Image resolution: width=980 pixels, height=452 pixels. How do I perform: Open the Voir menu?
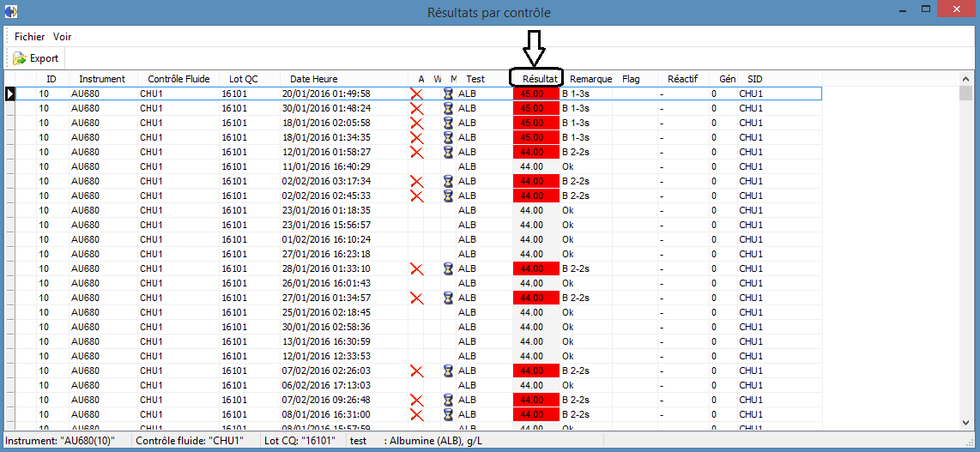tap(63, 37)
